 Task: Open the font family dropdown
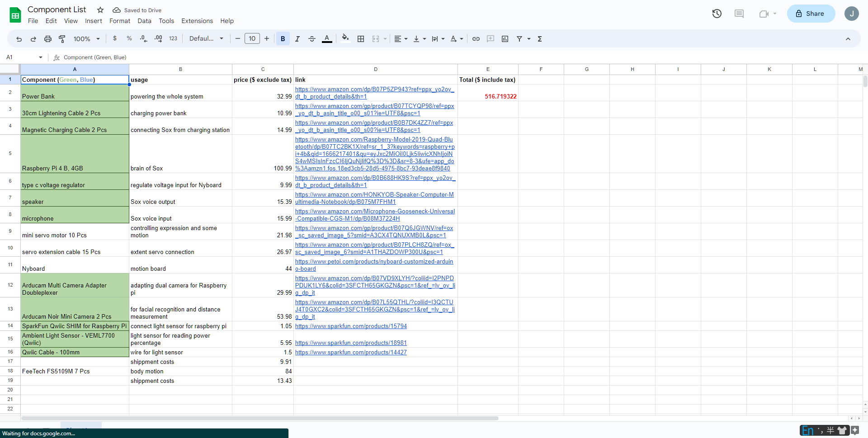(x=206, y=38)
